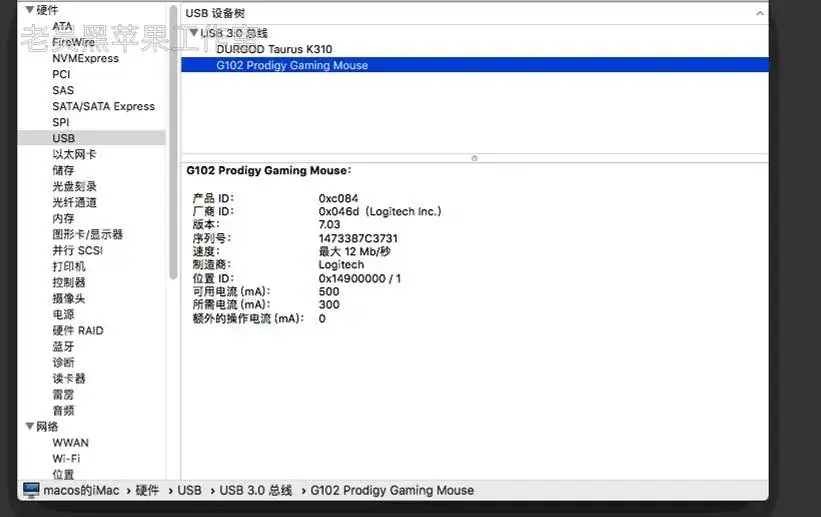This screenshot has height=517, width=821.
Task: Click the 序列号 label
Action: tap(212, 238)
